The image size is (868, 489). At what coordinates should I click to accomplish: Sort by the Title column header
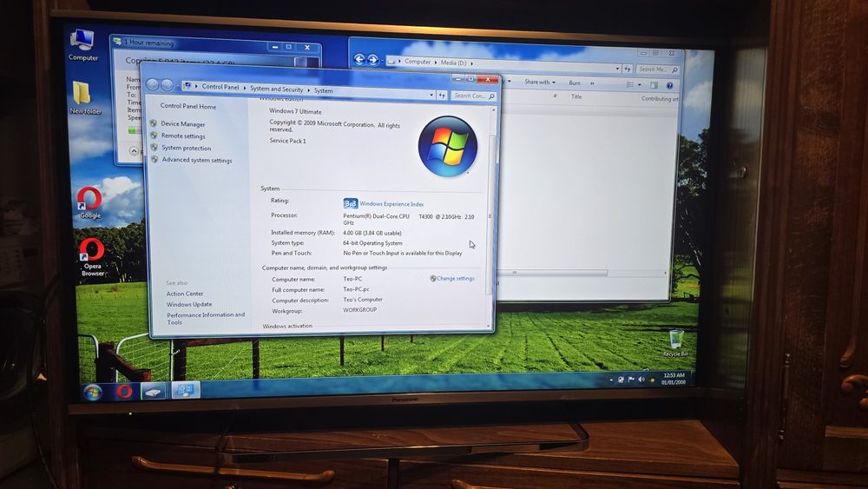576,96
